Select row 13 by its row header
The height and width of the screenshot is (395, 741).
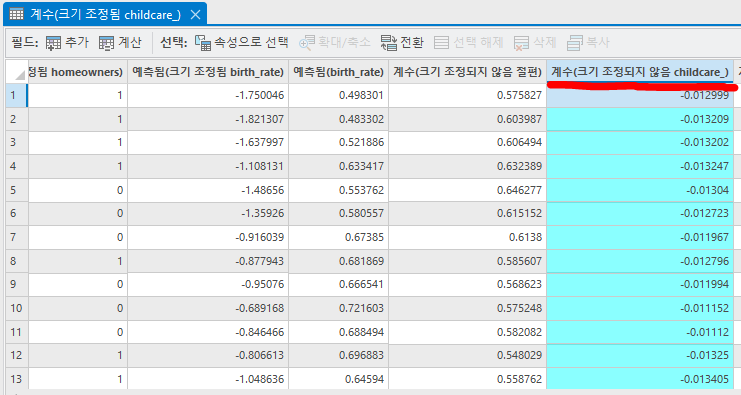(x=17, y=379)
